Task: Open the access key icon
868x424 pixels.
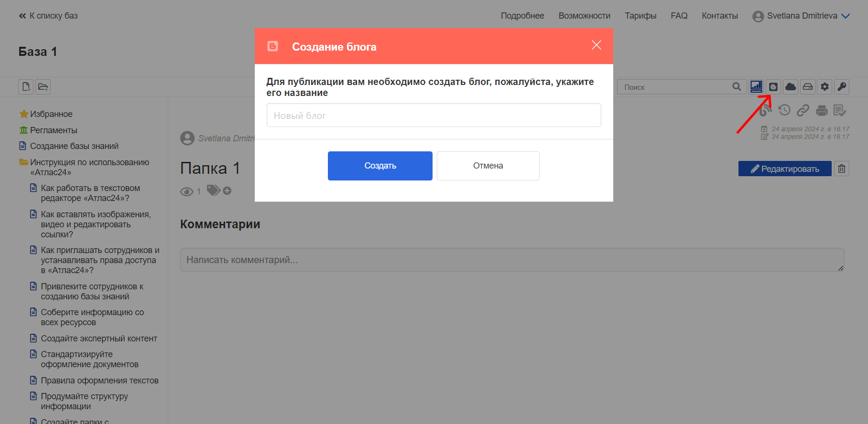Action: [x=842, y=87]
